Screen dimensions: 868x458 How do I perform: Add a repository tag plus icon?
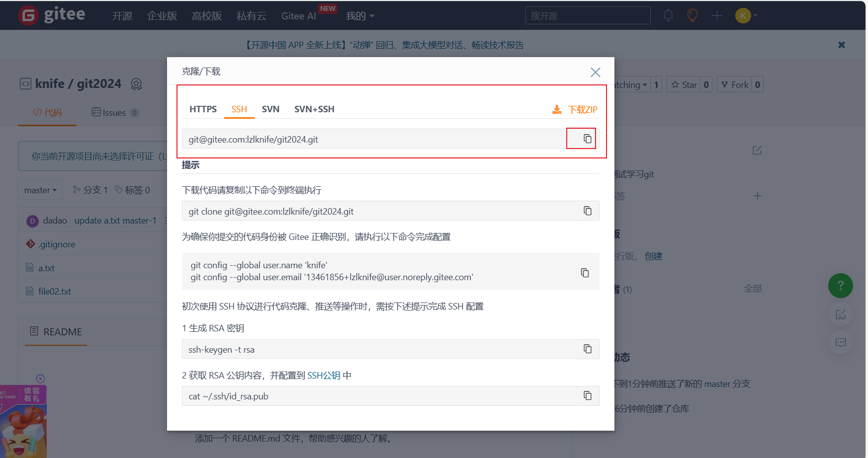coord(757,196)
